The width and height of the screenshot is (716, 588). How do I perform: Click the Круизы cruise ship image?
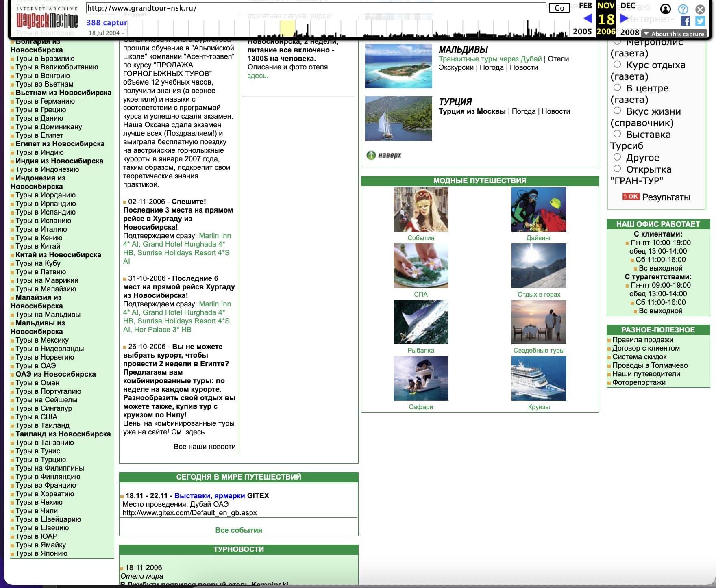pyautogui.click(x=539, y=378)
